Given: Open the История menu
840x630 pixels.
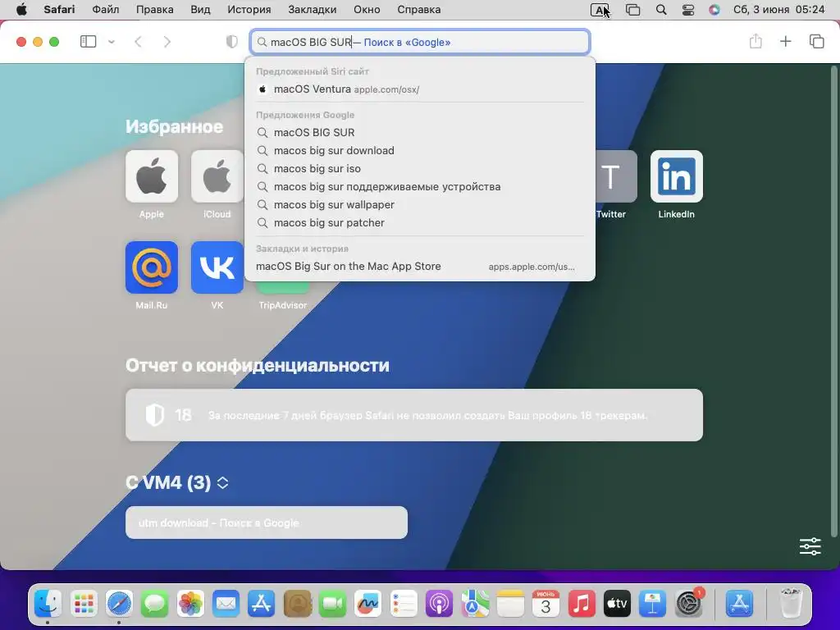Looking at the screenshot, I should tap(249, 10).
